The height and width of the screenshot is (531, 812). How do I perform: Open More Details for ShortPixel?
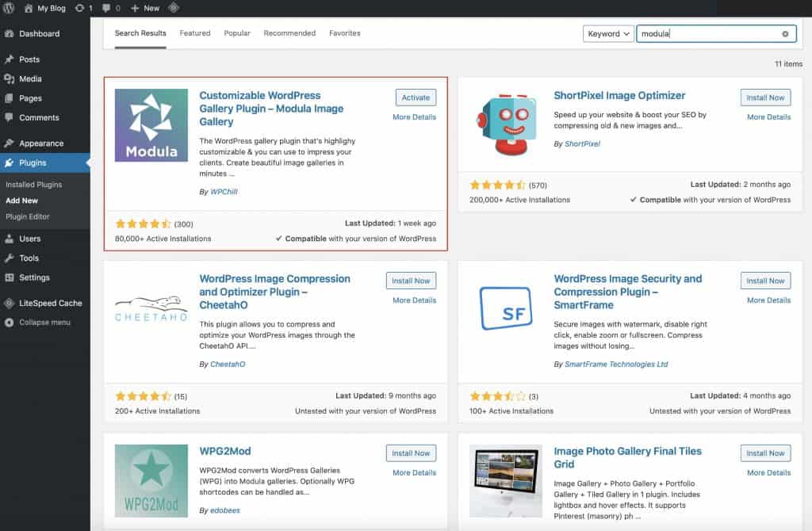pos(768,117)
